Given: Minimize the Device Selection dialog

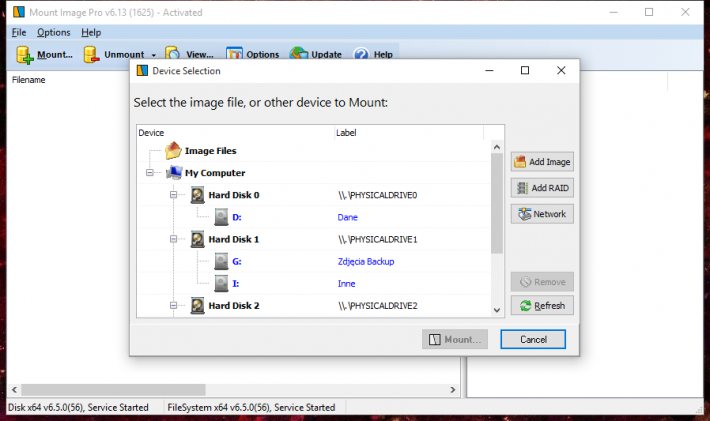Looking at the screenshot, I should pyautogui.click(x=489, y=70).
